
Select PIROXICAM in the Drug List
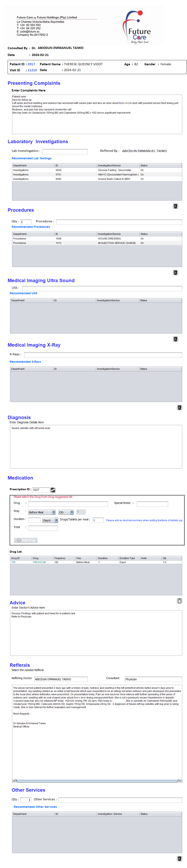pyautogui.click(x=39, y=562)
